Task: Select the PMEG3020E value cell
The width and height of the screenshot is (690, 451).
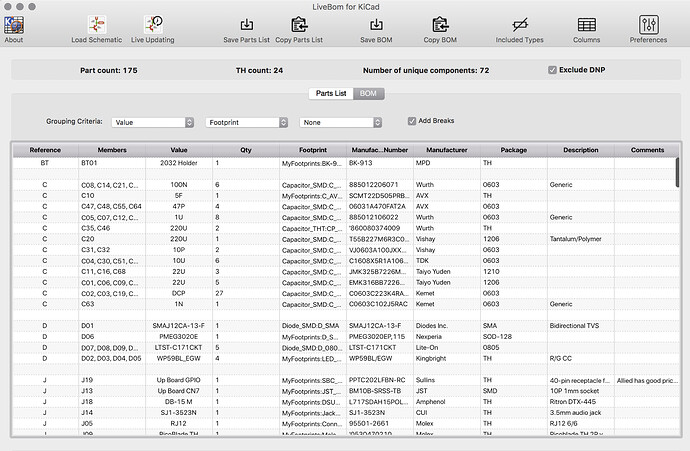Action: (179, 337)
